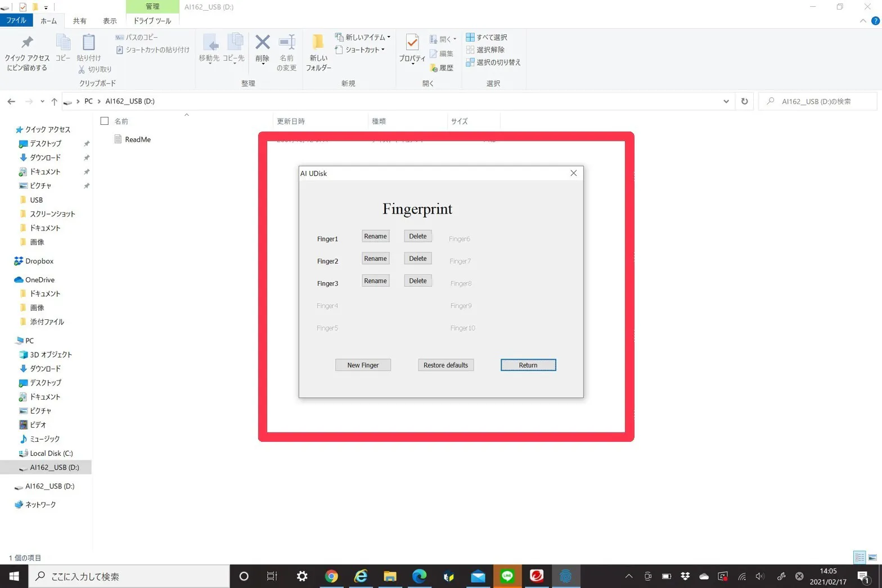Click the up-arrow parent folder icon
This screenshot has height=588, width=882.
(x=54, y=101)
